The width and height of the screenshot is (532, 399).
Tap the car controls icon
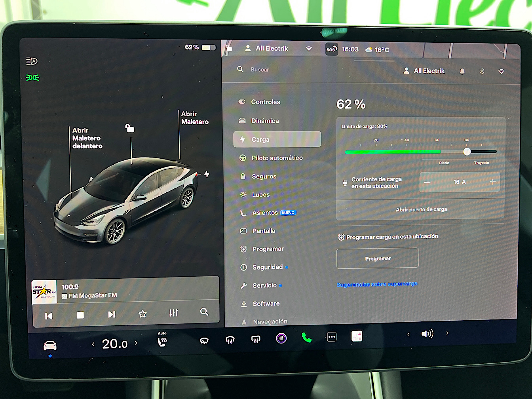point(50,345)
